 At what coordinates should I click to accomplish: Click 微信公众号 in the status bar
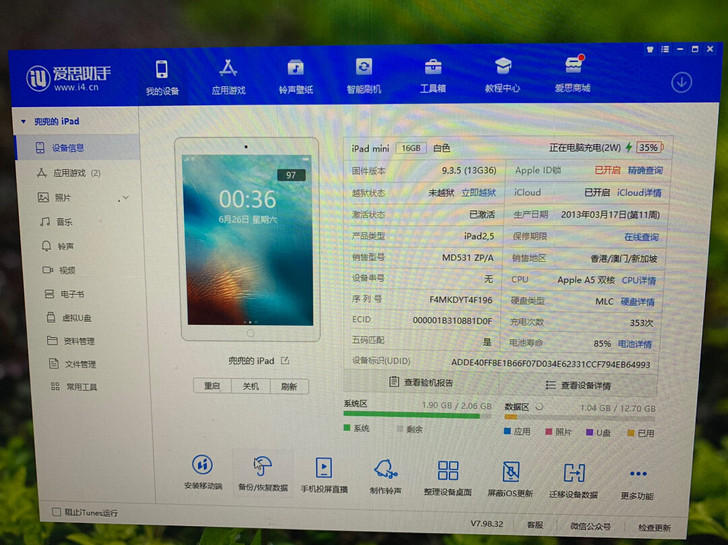click(x=590, y=526)
